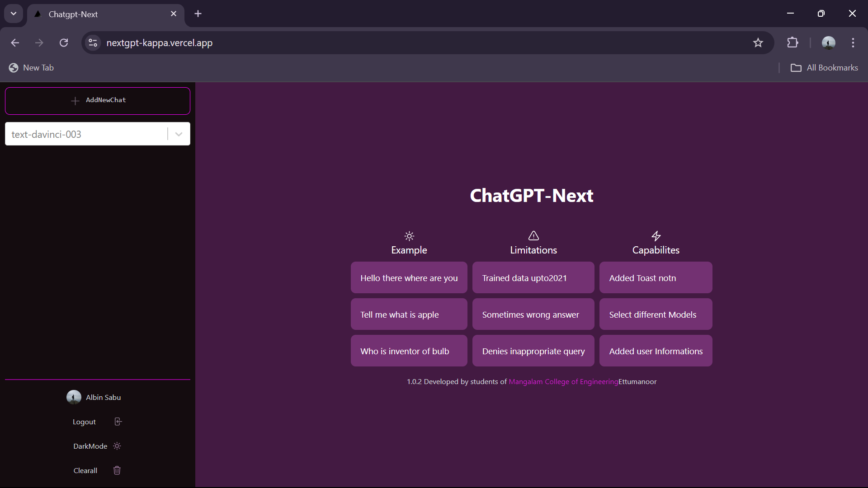Click the Clearall label
Viewport: 868px width, 488px height.
click(x=85, y=471)
